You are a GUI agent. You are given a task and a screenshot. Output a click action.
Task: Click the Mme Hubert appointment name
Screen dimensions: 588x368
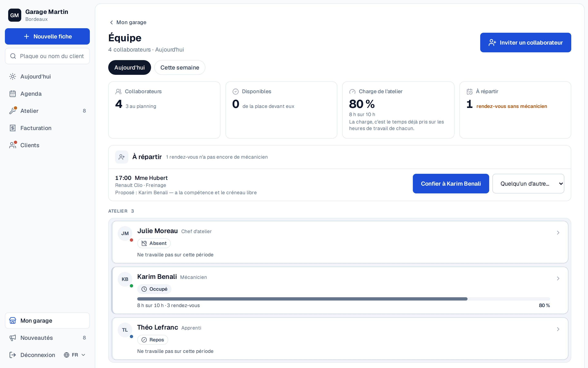coord(151,178)
